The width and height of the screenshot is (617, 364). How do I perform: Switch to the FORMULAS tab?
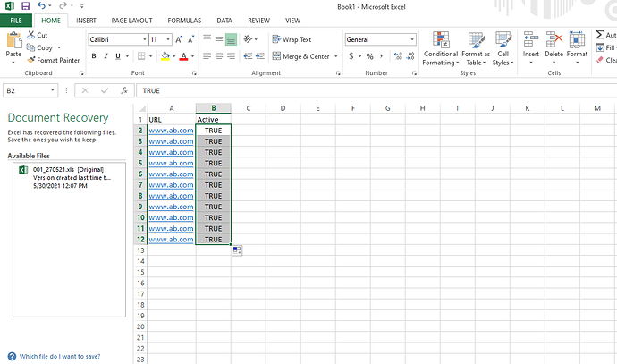(184, 21)
